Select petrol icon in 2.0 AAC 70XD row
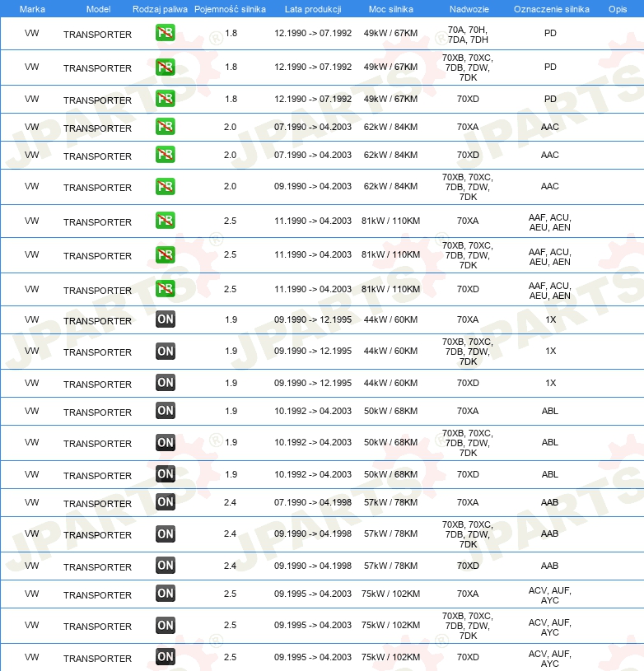The width and height of the screenshot is (644, 671). point(166,155)
